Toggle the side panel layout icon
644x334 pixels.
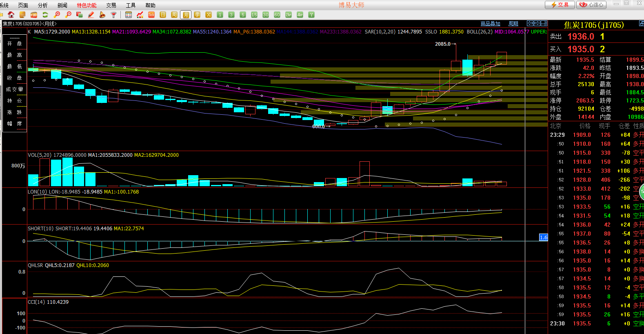(x=544, y=23)
